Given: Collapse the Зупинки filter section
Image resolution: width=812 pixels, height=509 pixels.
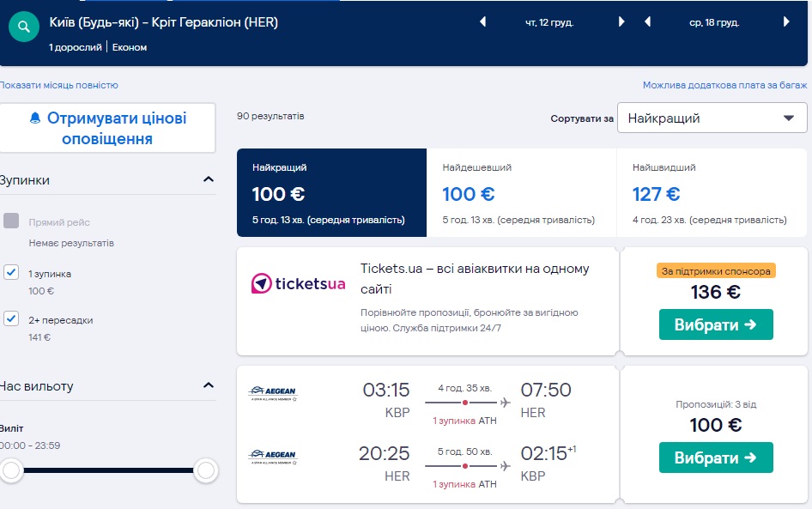Looking at the screenshot, I should click(x=208, y=180).
